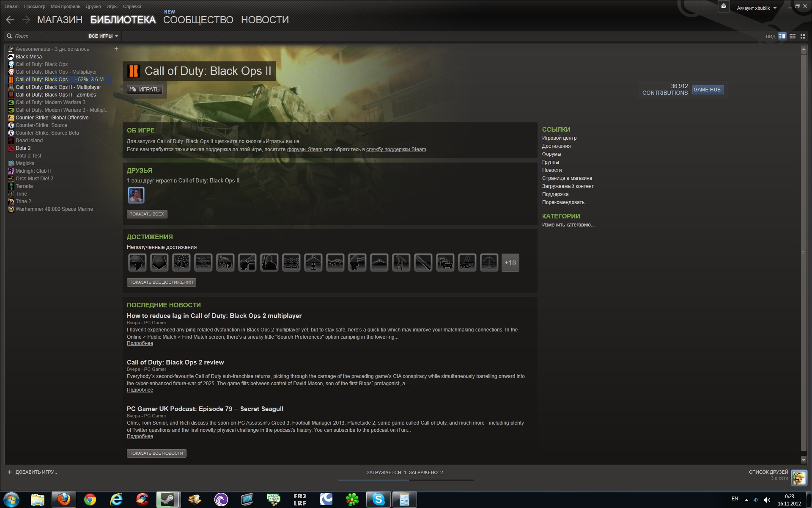Click the scrollbar down arrow

click(x=804, y=460)
